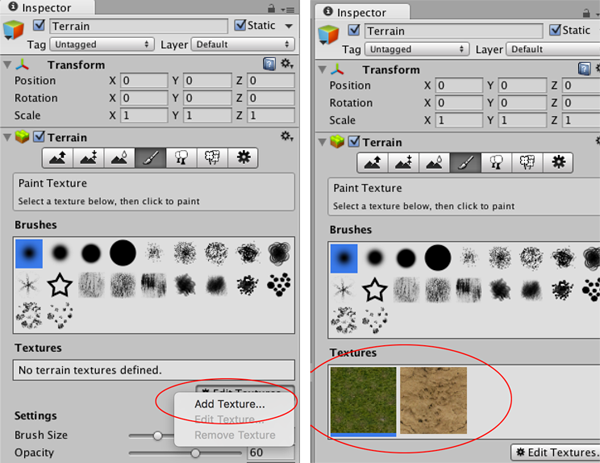Select Paint Height tool in left Inspector
Viewport: 600px width, 463px height.
tap(89, 158)
